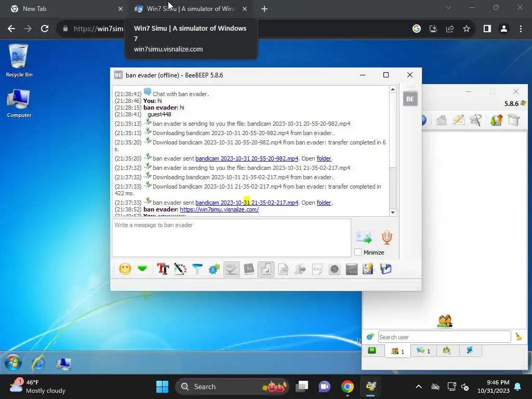Open BeeBEEP bee icon in taskbar
Viewport: 532px width, 399px height.
[371, 387]
